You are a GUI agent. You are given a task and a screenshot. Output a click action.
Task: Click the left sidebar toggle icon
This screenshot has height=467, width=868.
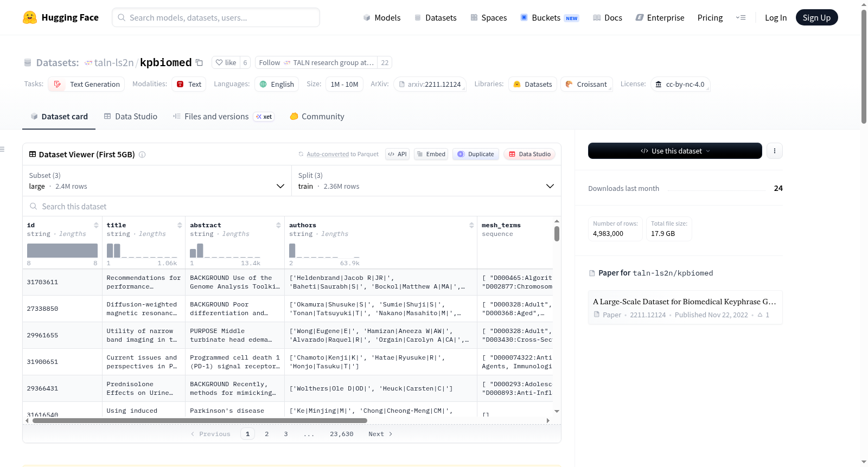[x=2, y=149]
